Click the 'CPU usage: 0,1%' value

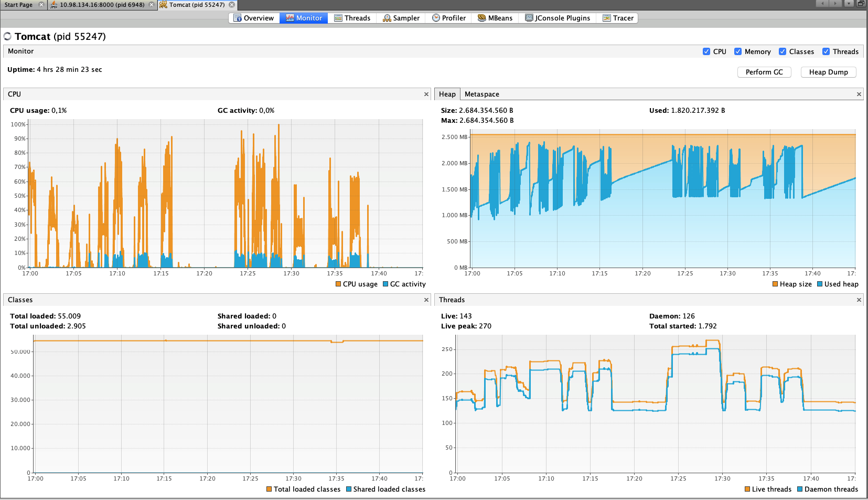click(x=38, y=111)
